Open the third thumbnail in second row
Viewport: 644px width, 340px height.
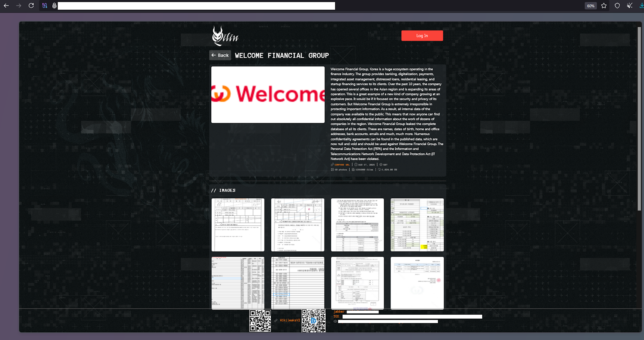pyautogui.click(x=357, y=283)
